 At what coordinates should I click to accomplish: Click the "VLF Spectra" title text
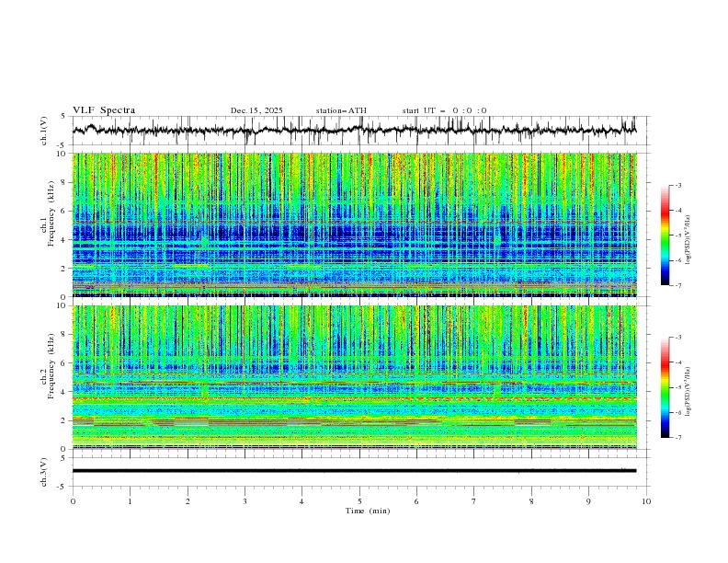point(104,110)
